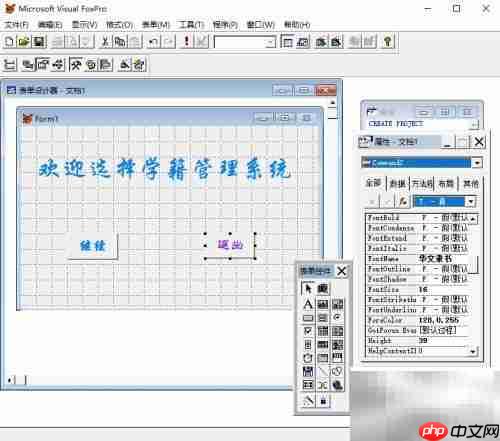Open the property value dropdown arrow
This screenshot has height=441, width=500.
click(x=471, y=201)
